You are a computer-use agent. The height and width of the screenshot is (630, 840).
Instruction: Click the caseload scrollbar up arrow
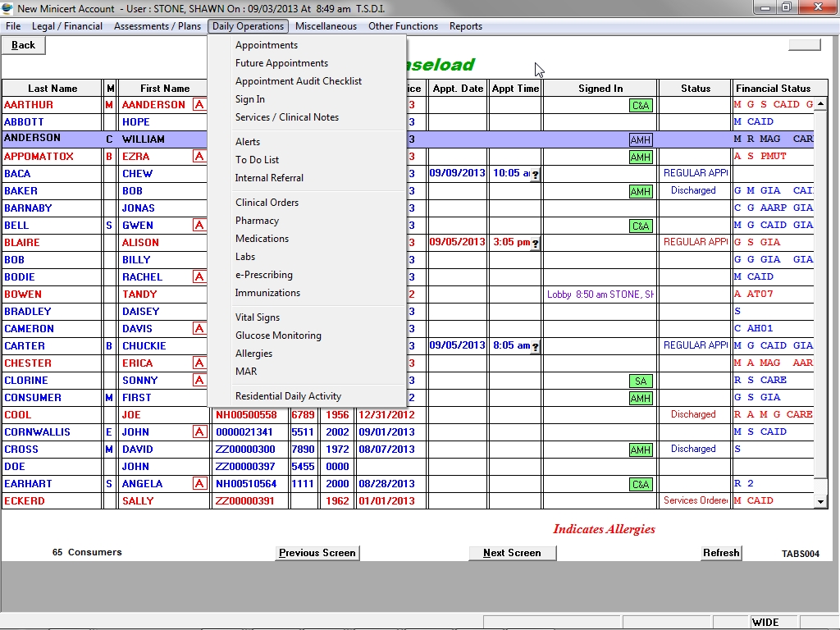[820, 104]
